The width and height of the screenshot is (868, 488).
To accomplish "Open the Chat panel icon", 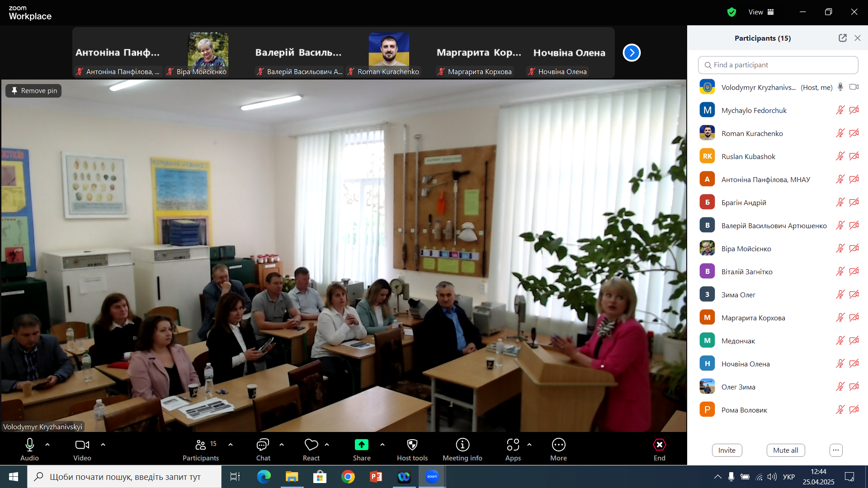I will (x=263, y=445).
